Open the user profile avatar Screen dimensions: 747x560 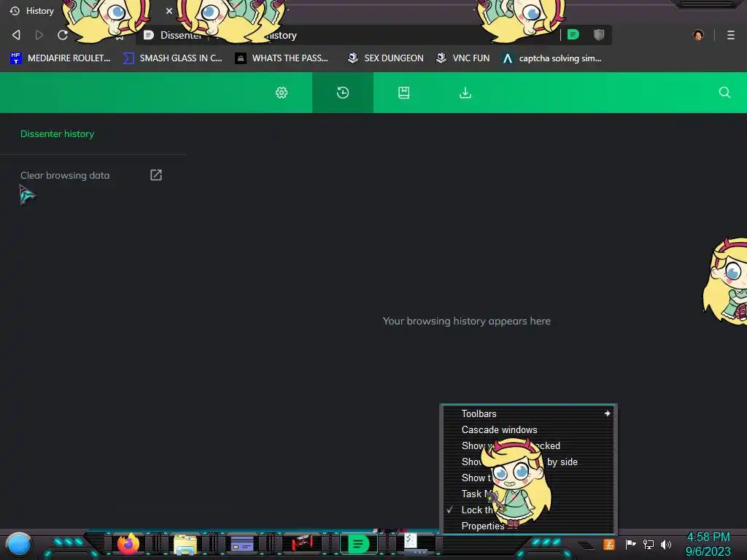pyautogui.click(x=698, y=35)
